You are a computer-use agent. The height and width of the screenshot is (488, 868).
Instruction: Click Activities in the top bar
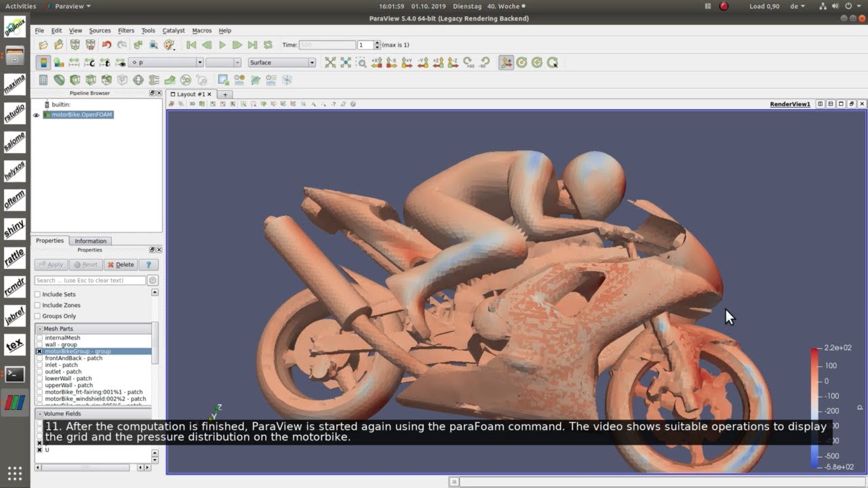point(20,6)
